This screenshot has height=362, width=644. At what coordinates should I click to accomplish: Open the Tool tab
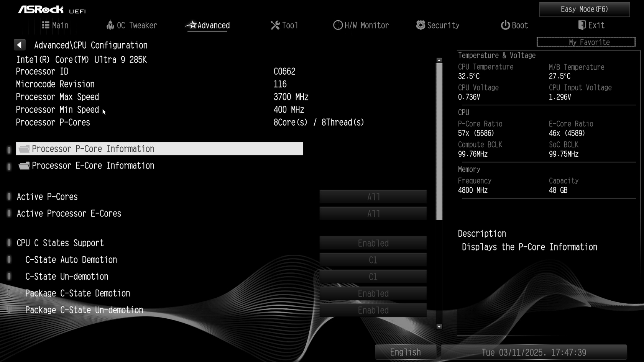click(284, 25)
